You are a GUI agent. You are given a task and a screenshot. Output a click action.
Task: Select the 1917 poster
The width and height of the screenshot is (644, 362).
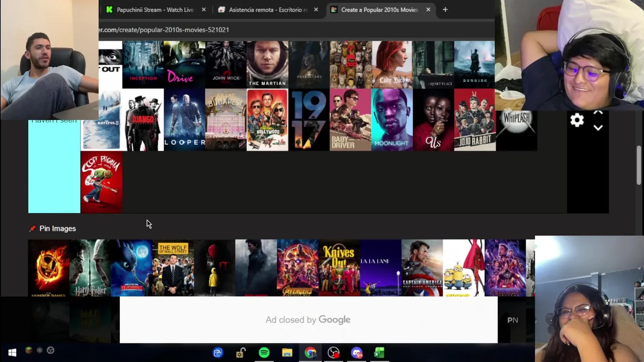pyautogui.click(x=309, y=120)
